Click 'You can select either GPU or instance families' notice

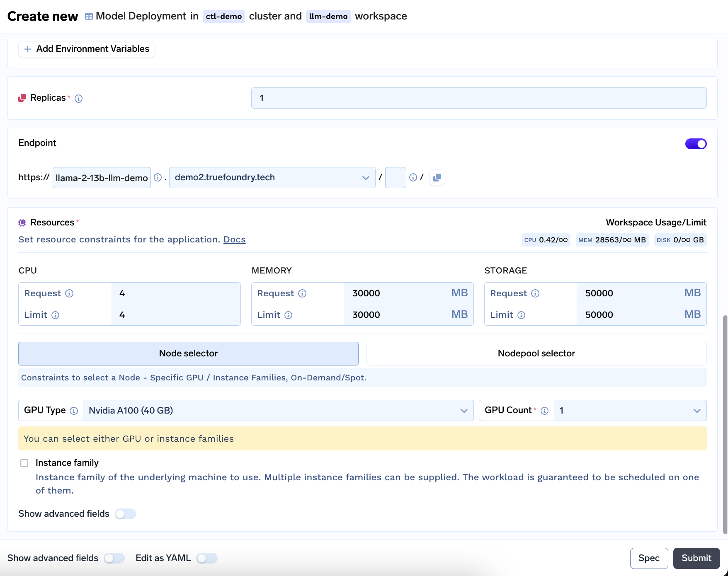(362, 439)
